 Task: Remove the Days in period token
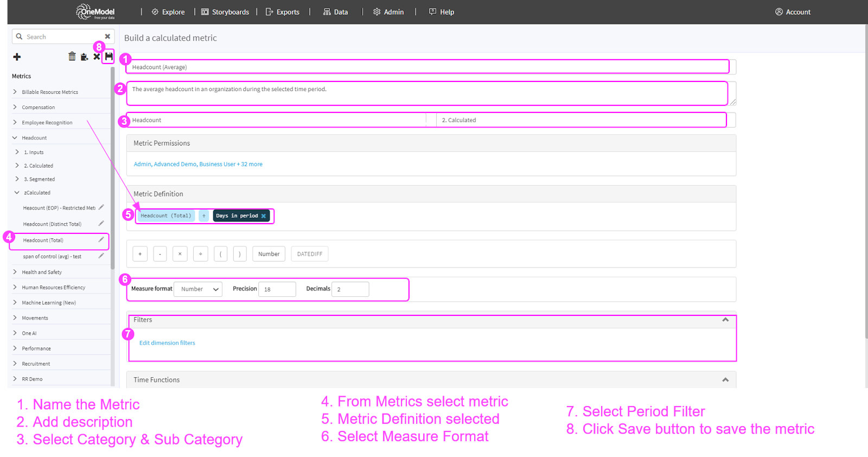tap(264, 216)
